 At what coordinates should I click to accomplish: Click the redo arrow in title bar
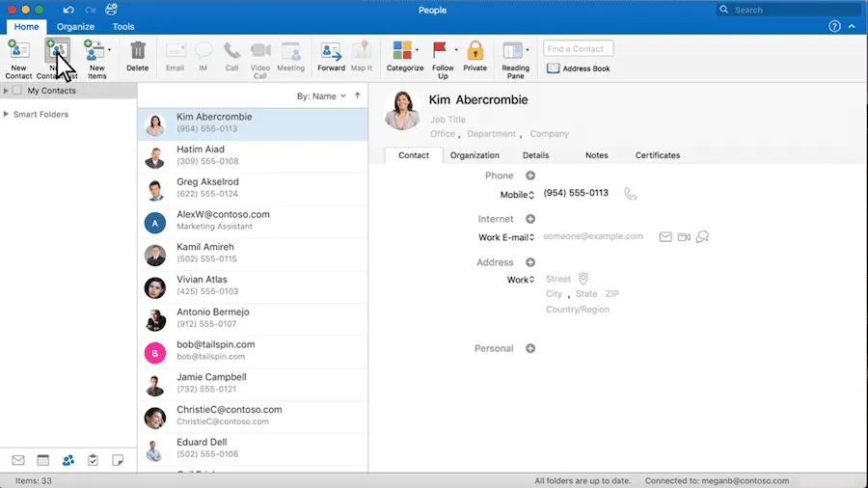(x=90, y=10)
